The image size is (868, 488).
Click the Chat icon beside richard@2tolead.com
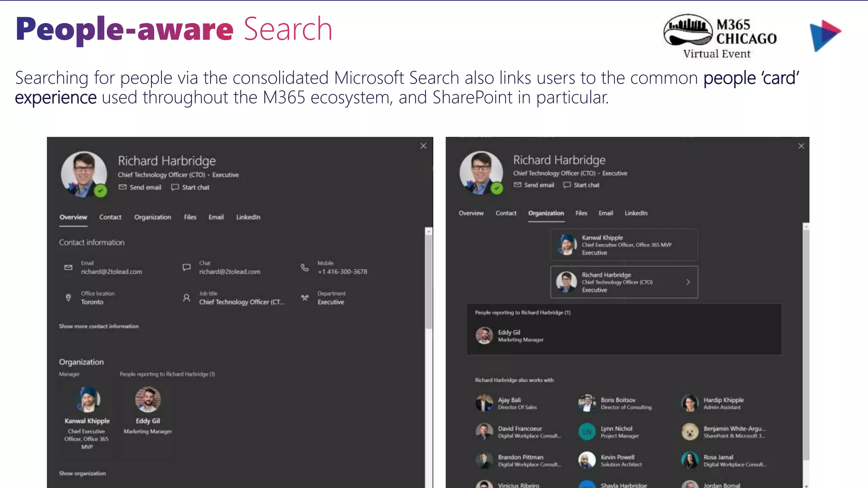coord(186,267)
